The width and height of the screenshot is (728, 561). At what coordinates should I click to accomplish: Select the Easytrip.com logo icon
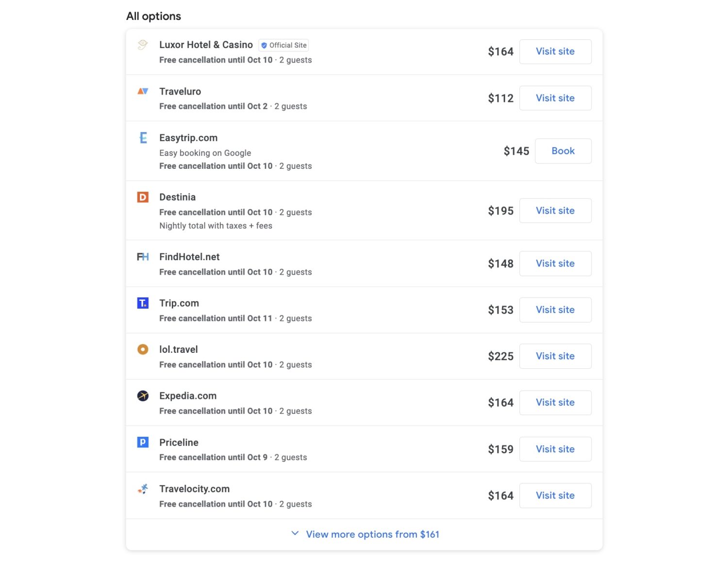(142, 138)
